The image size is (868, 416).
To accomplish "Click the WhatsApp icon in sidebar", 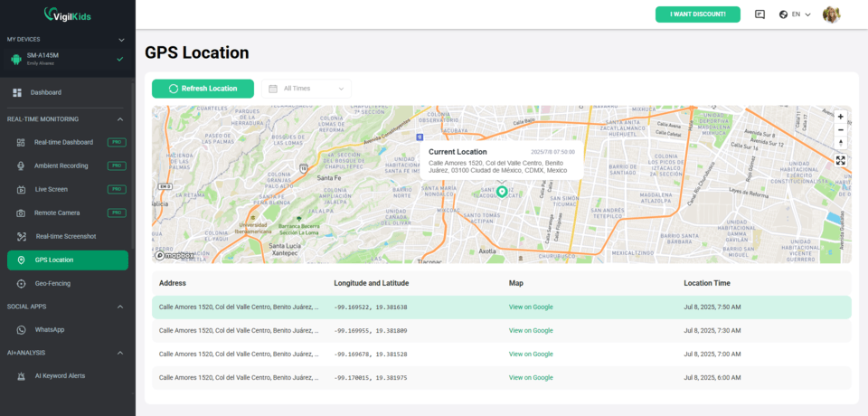I will 21,329.
